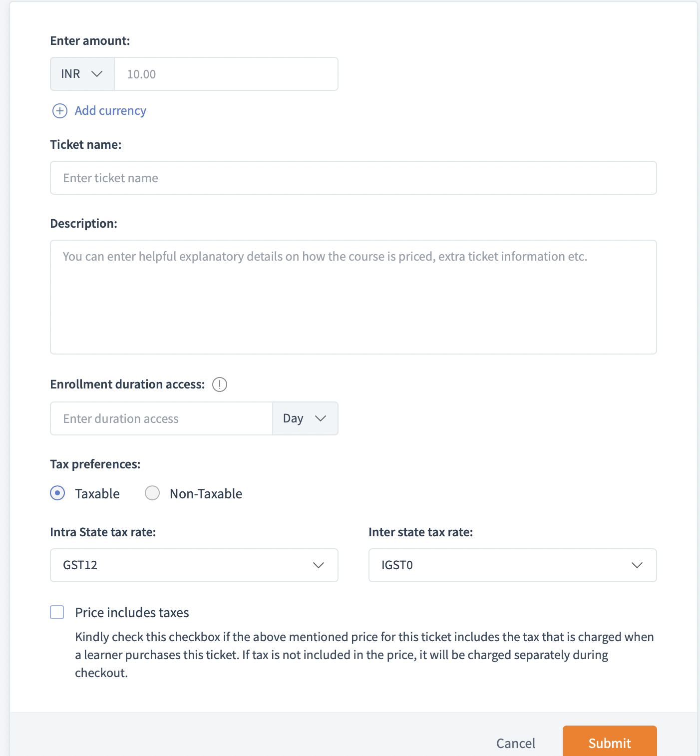The width and height of the screenshot is (700, 756).
Task: Open the Intra State tax rate dropdown
Action: pos(194,565)
